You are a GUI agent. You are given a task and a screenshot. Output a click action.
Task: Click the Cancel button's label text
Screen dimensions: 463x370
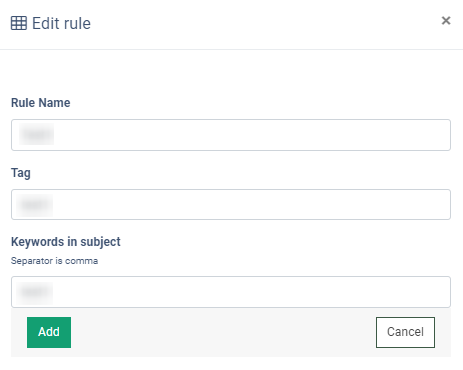405,332
